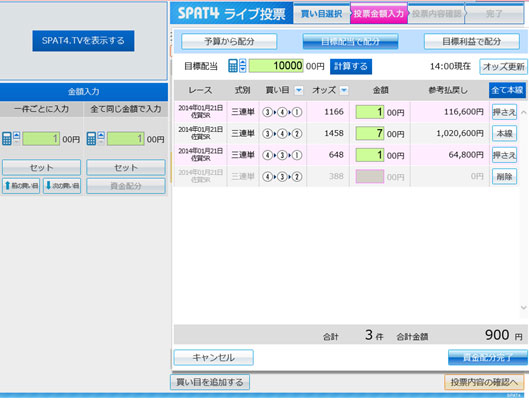Click the 116,600円 payout value
This screenshot has width=529, height=400.
click(x=464, y=112)
